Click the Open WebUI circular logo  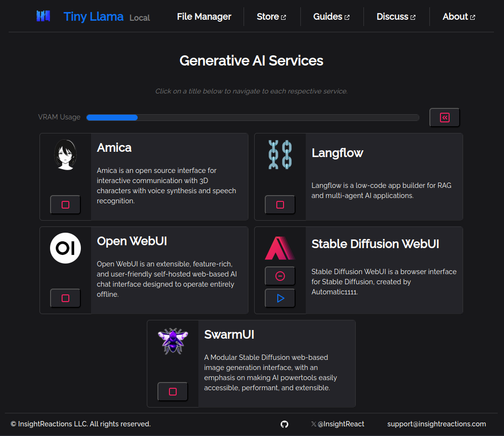tap(65, 248)
